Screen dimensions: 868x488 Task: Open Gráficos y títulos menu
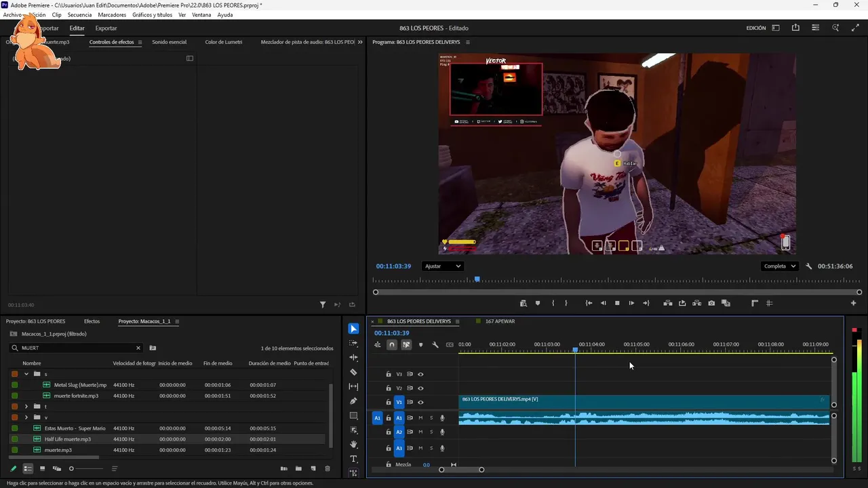(x=152, y=15)
